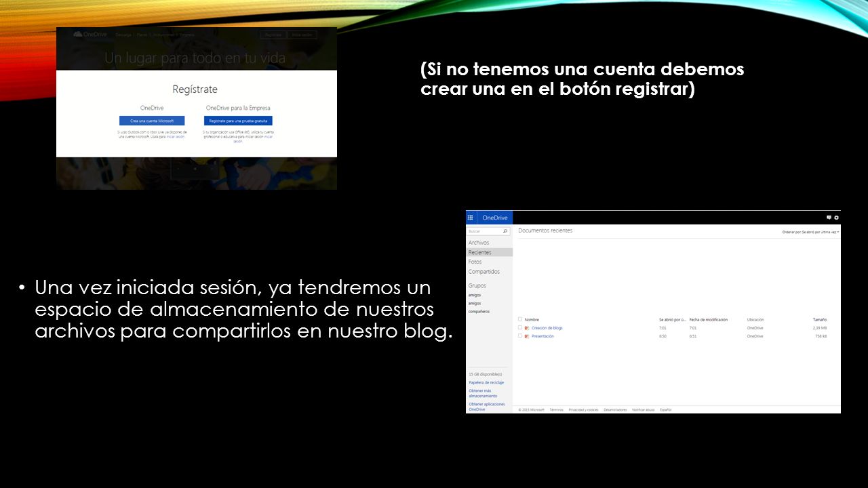Click the 15 GB disponible(s) storage text
The height and width of the screenshot is (488, 868).
click(486, 374)
